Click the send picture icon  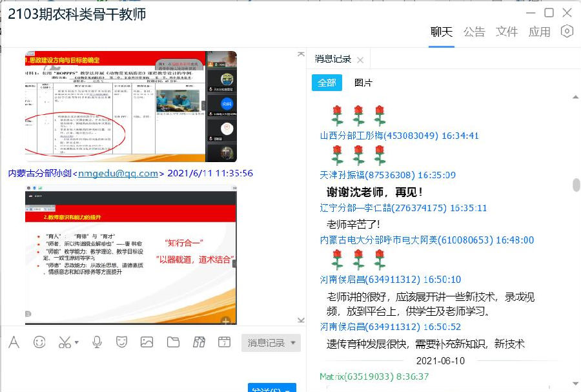pos(147,342)
